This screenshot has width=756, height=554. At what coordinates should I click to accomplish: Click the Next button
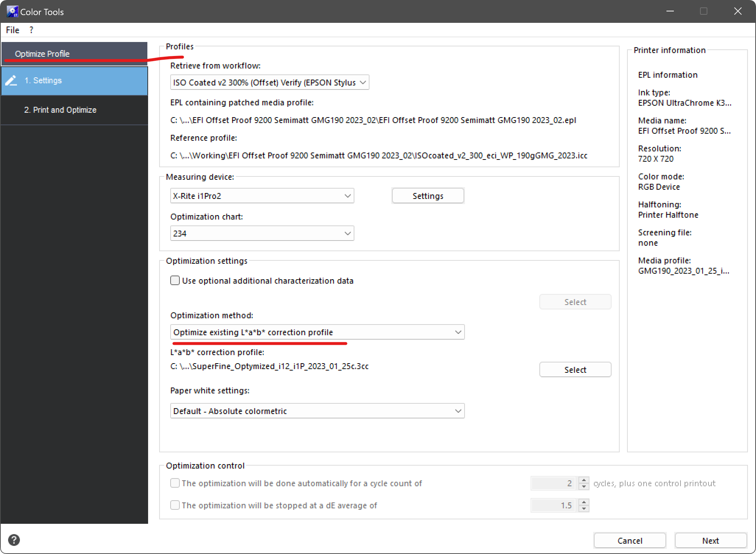pyautogui.click(x=710, y=541)
